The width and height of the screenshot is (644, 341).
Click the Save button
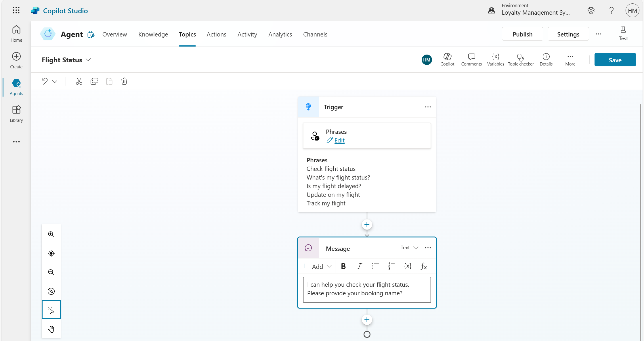[615, 60]
